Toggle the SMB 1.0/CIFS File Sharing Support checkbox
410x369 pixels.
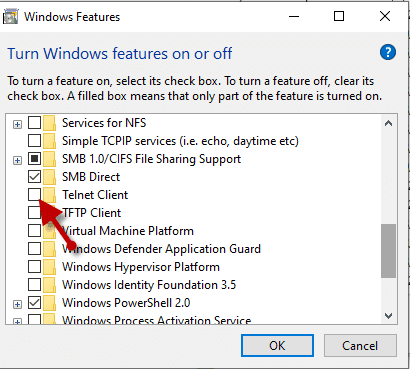pyautogui.click(x=34, y=159)
